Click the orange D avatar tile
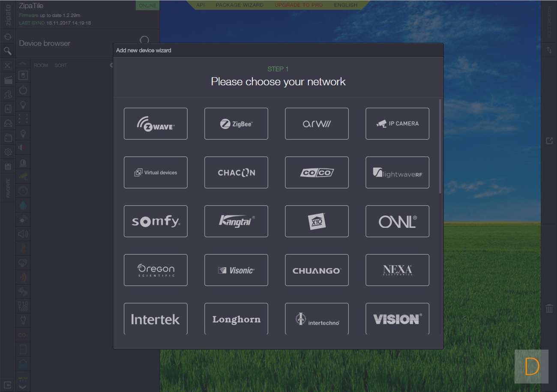The image size is (557, 392). [x=531, y=367]
